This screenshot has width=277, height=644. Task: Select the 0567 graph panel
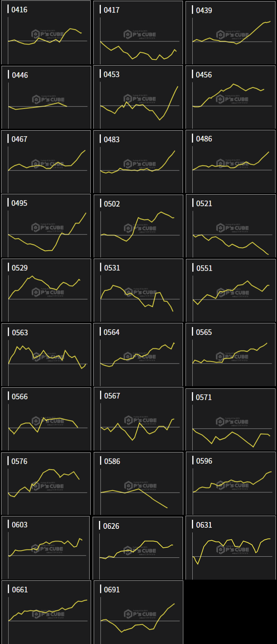click(x=138, y=419)
